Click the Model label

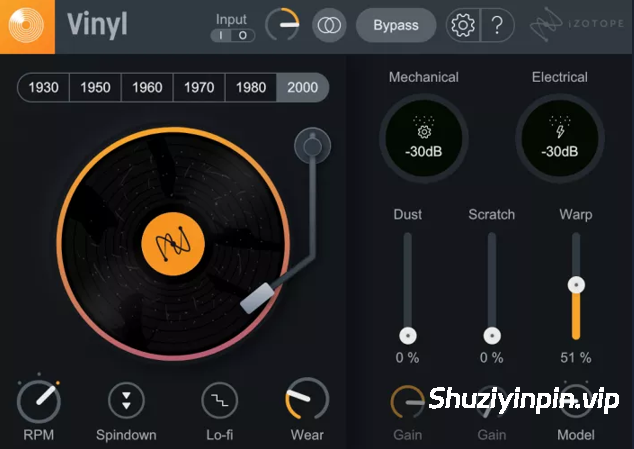[576, 435]
